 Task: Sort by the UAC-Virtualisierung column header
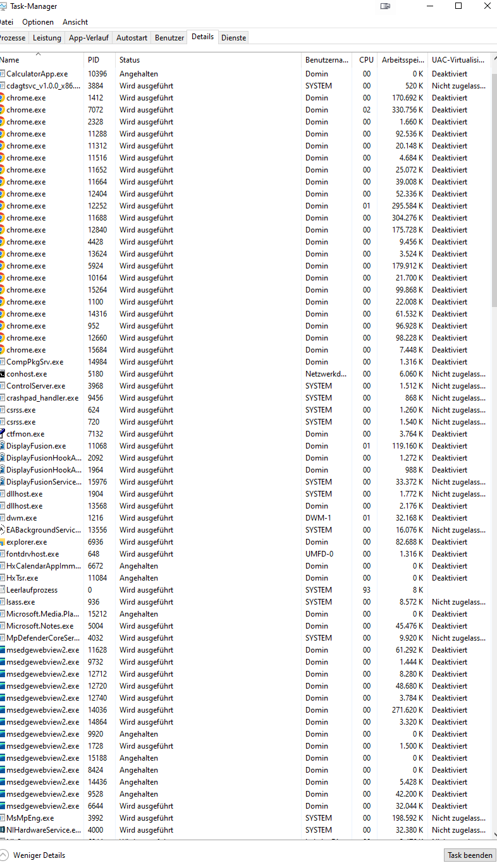tap(459, 60)
